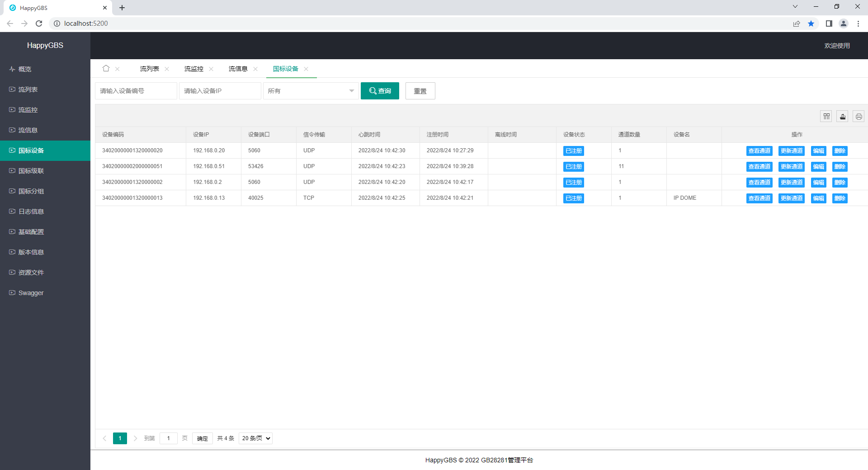
Task: Click 删除 for device 192.168.0.20
Action: click(840, 151)
